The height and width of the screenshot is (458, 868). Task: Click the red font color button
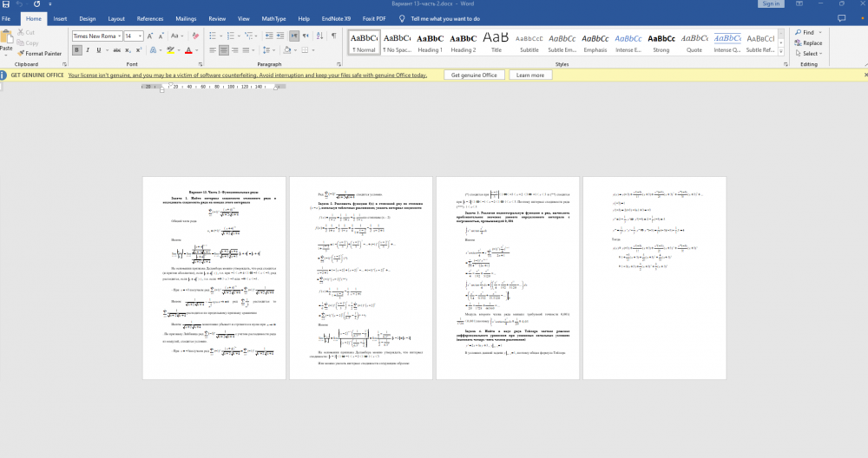click(x=188, y=50)
